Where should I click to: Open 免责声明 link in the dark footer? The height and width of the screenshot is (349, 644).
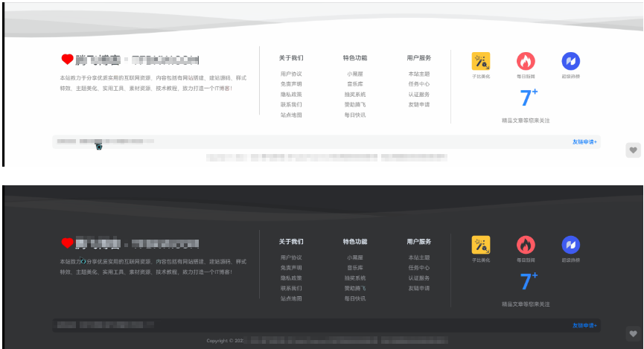click(x=291, y=268)
